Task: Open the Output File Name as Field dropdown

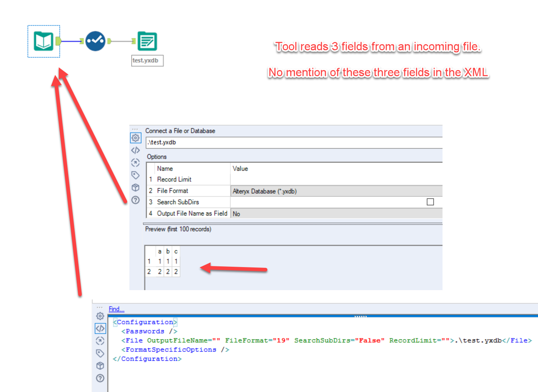Action: coord(335,213)
